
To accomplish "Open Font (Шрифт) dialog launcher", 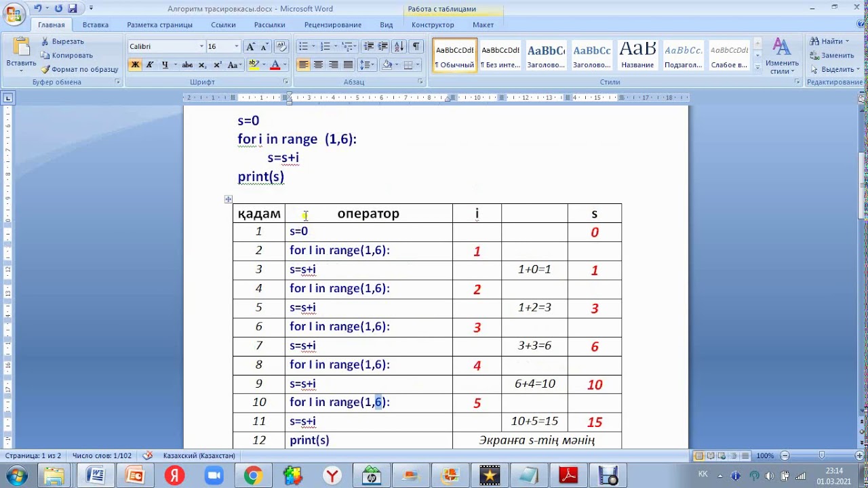I will tap(285, 81).
